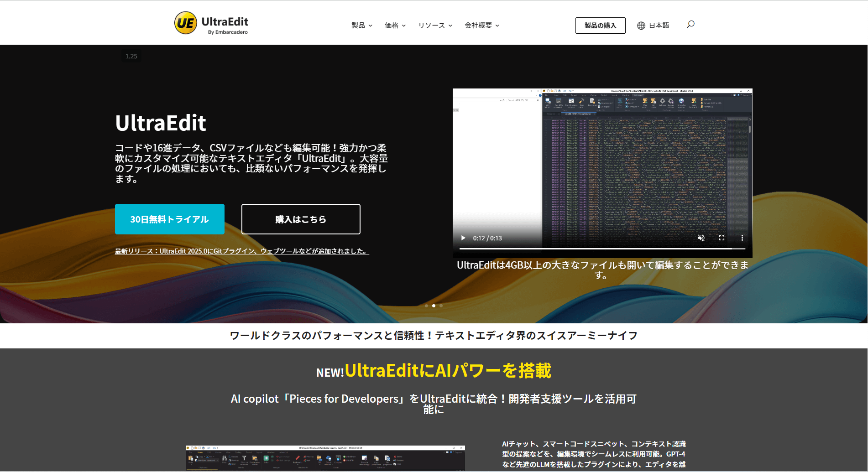Expand the リソース dropdown menu
This screenshot has width=868, height=472.
435,26
